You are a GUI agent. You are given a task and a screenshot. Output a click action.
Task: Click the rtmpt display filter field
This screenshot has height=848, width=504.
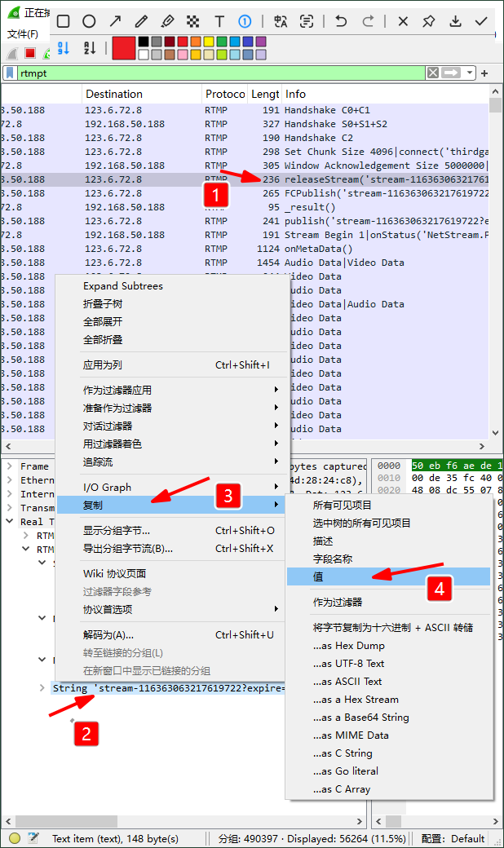[220, 73]
